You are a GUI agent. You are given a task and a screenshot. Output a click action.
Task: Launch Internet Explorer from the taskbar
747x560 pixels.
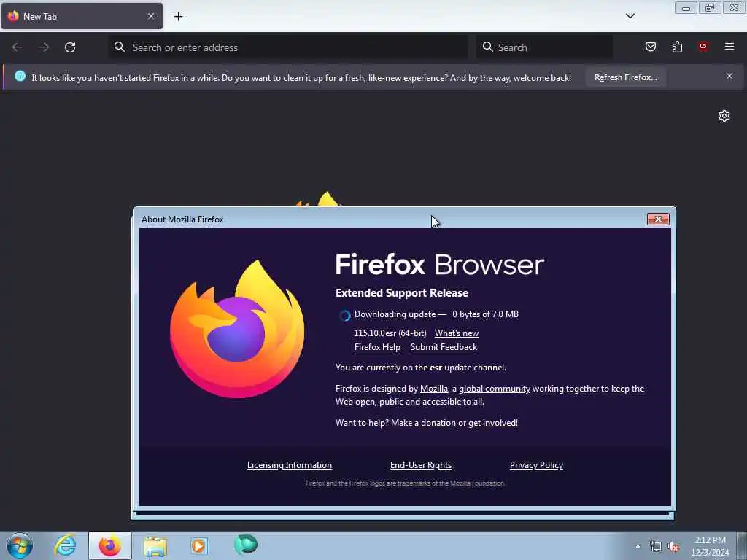click(x=65, y=545)
